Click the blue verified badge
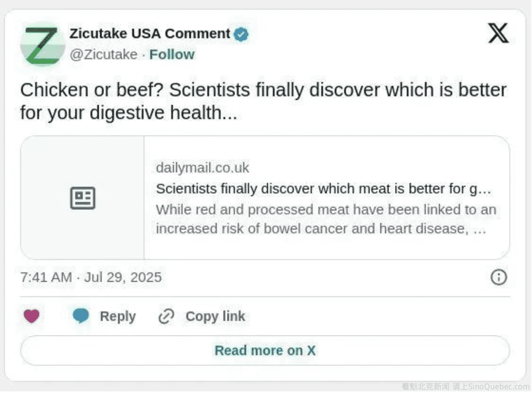Screen dimensions: 532x393 (x=241, y=35)
